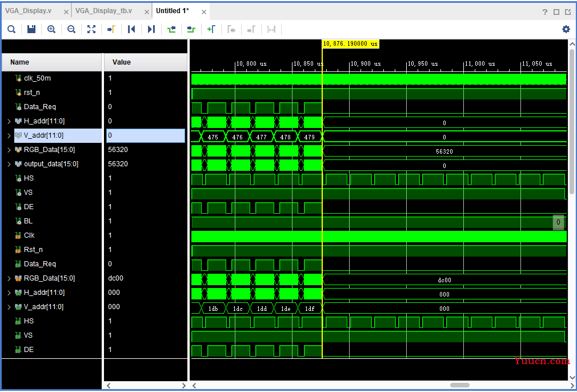Click the yellow cursor time flag
The height and width of the screenshot is (392, 577).
350,44
